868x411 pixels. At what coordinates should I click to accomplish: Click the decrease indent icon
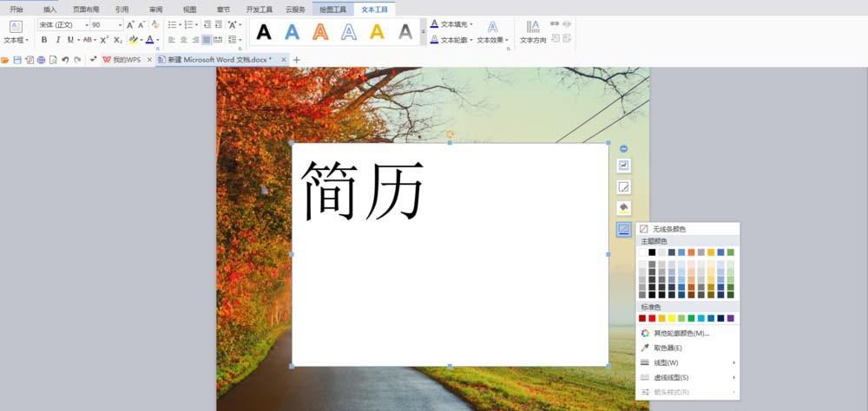207,25
